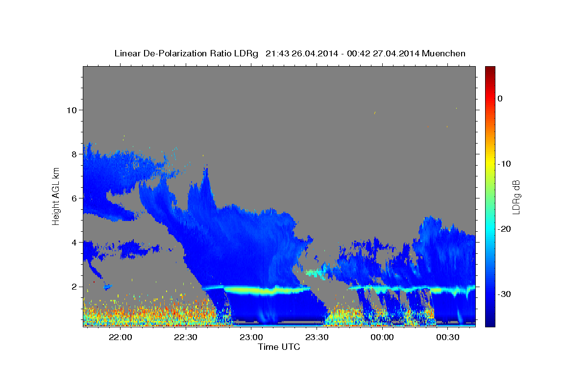Click the colorbar value -10
Screen dimensions: 588x392
(504, 164)
